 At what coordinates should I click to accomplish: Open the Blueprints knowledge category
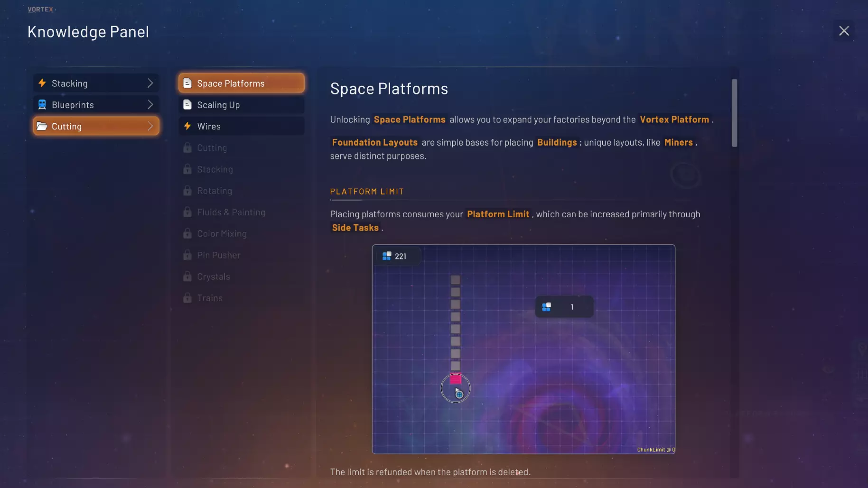(96, 104)
